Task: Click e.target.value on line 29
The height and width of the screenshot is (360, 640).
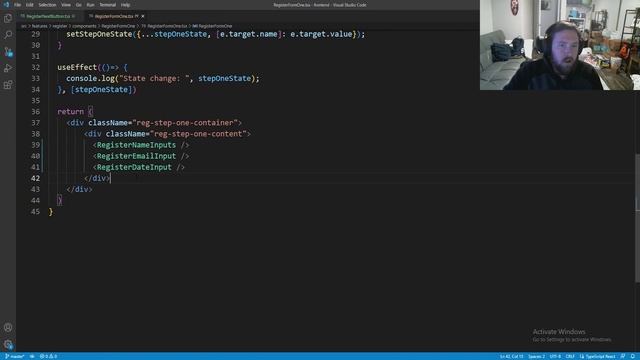Action: pos(321,34)
